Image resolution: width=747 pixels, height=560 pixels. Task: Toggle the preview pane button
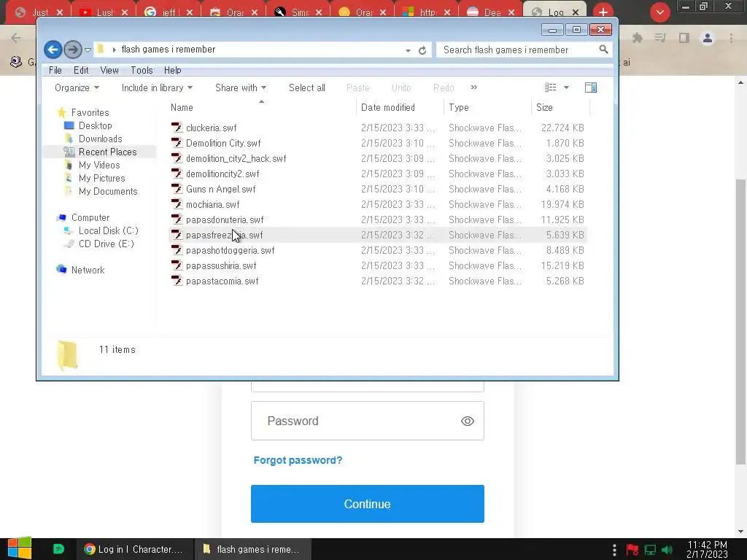[591, 87]
